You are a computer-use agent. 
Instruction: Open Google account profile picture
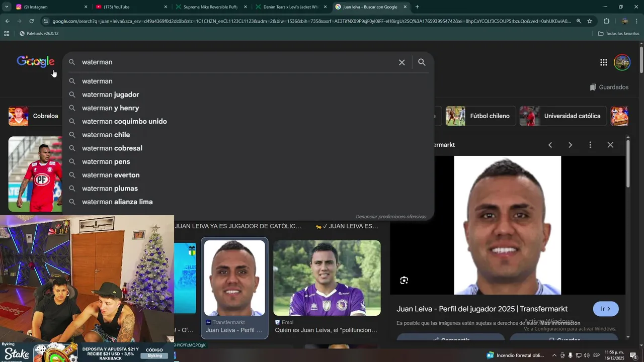(x=622, y=62)
